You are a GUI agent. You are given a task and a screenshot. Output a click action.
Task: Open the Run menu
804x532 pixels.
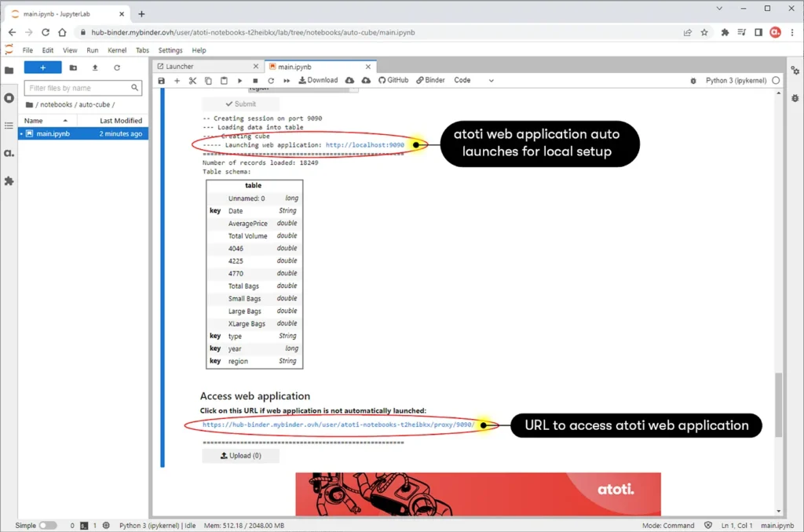click(x=93, y=50)
